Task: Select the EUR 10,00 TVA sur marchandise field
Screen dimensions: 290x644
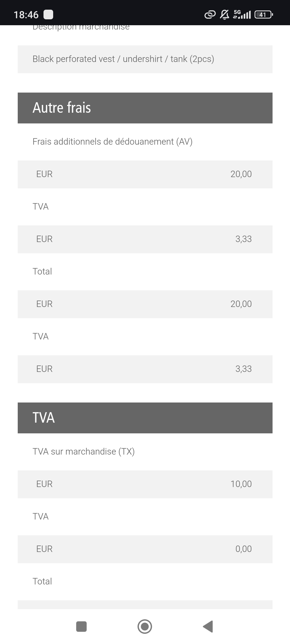Action: 145,484
